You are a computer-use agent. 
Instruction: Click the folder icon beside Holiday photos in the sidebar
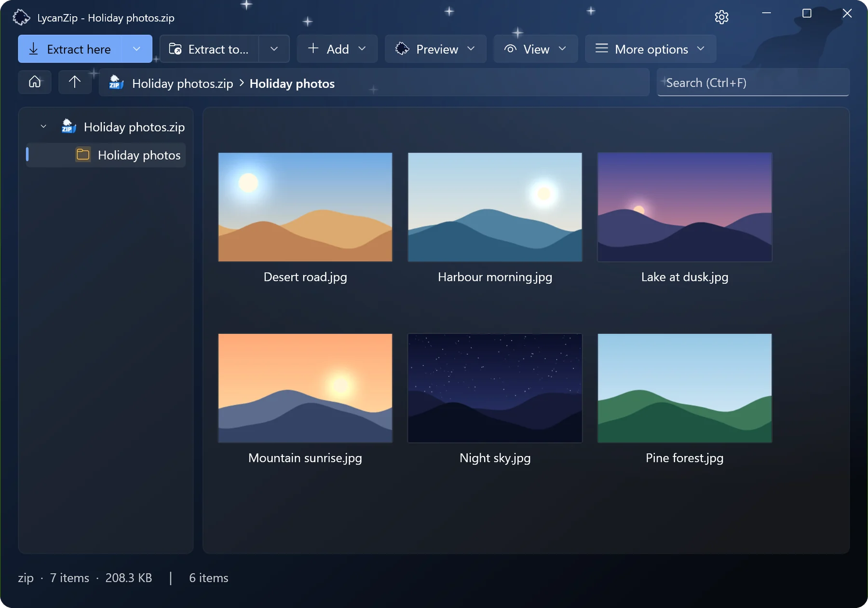(x=83, y=154)
